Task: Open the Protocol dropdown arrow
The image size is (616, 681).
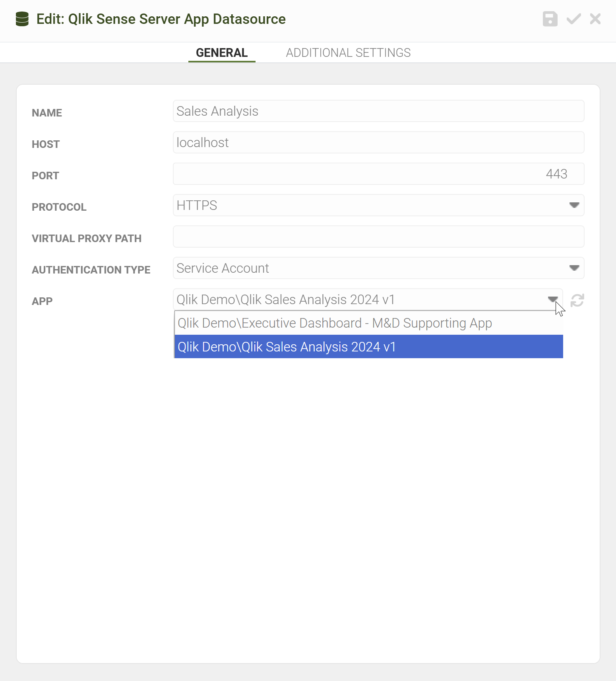Action: tap(574, 205)
